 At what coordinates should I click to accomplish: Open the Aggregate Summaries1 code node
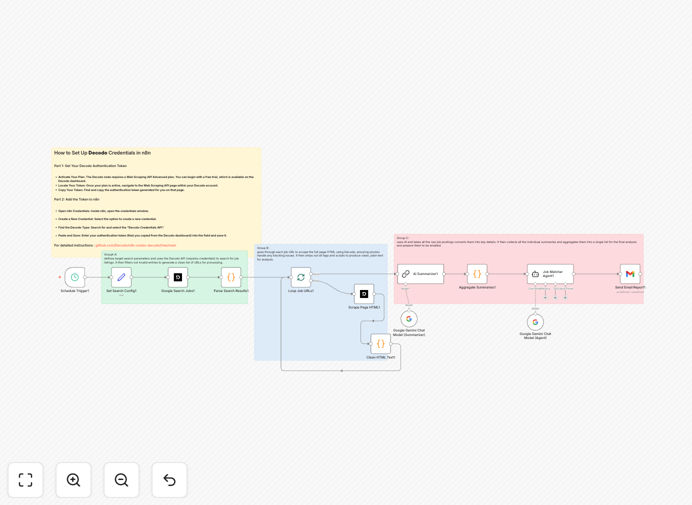[477, 274]
